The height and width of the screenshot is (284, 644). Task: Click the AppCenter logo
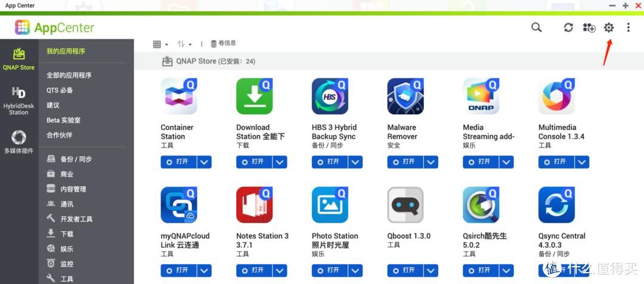(x=55, y=27)
